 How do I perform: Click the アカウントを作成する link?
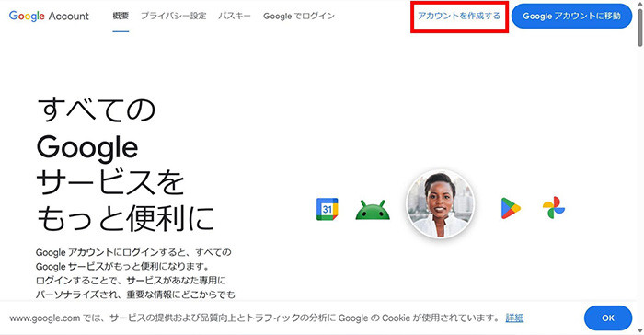tap(459, 16)
